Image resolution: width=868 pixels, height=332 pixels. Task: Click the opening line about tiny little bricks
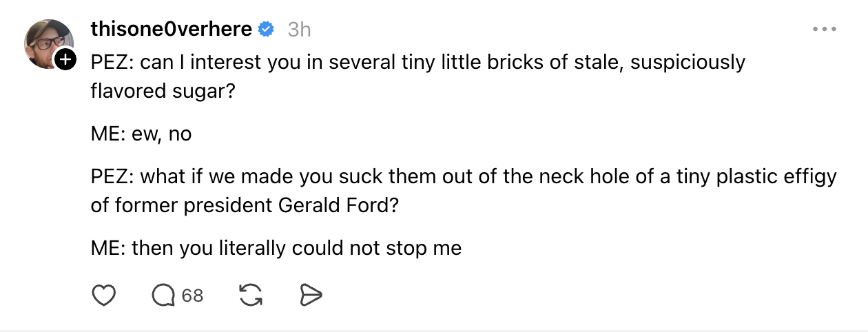[x=417, y=62]
